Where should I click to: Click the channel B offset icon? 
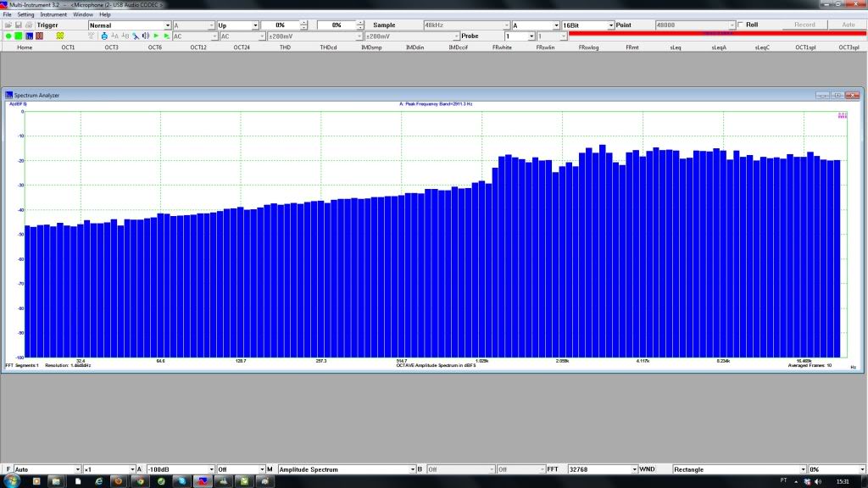click(x=125, y=36)
